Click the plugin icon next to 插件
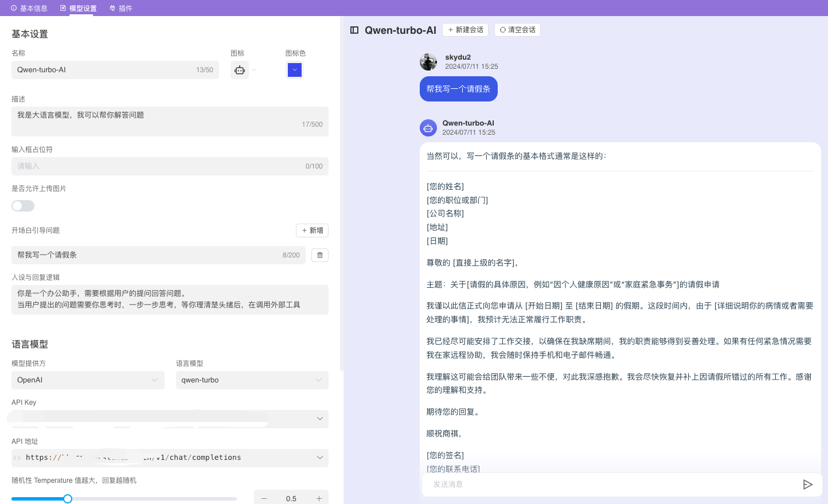Screen dimensions: 828x504 click(112, 8)
